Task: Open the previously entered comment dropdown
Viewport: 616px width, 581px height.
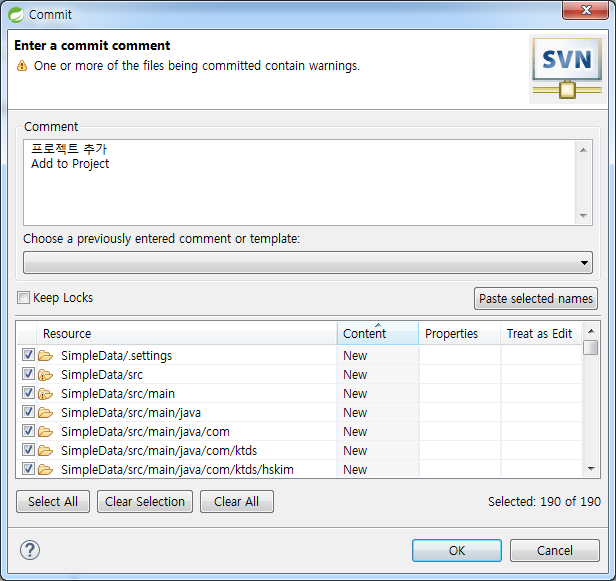Action: (308, 262)
